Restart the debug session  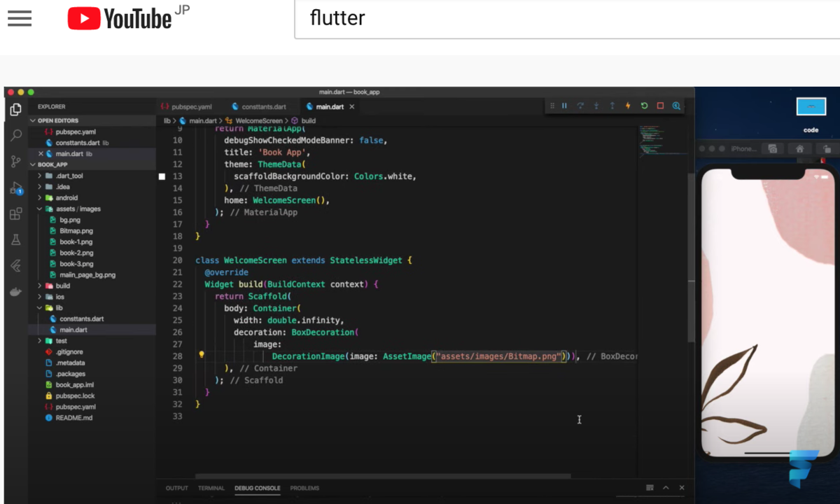click(644, 106)
